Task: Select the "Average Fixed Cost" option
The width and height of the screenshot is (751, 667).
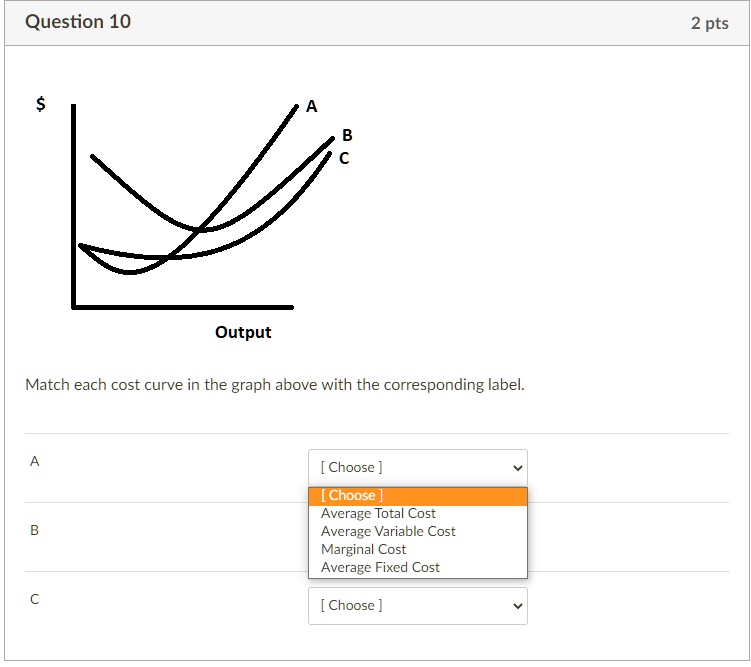Action: point(380,567)
